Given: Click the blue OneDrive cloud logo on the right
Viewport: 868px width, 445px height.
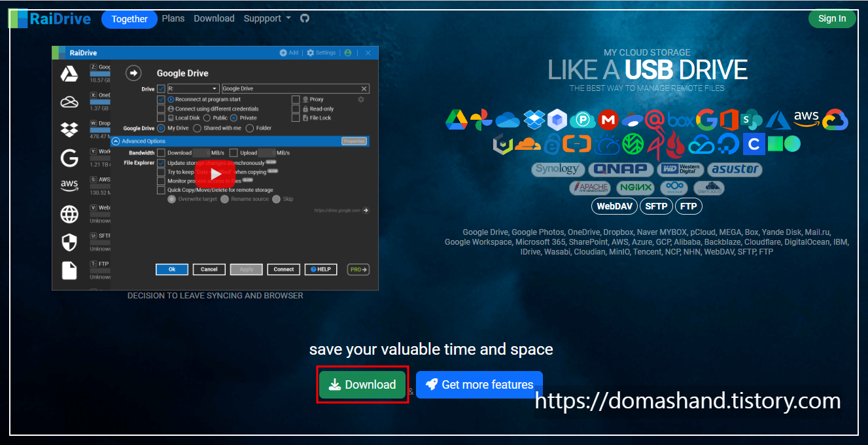Looking at the screenshot, I should (x=508, y=120).
